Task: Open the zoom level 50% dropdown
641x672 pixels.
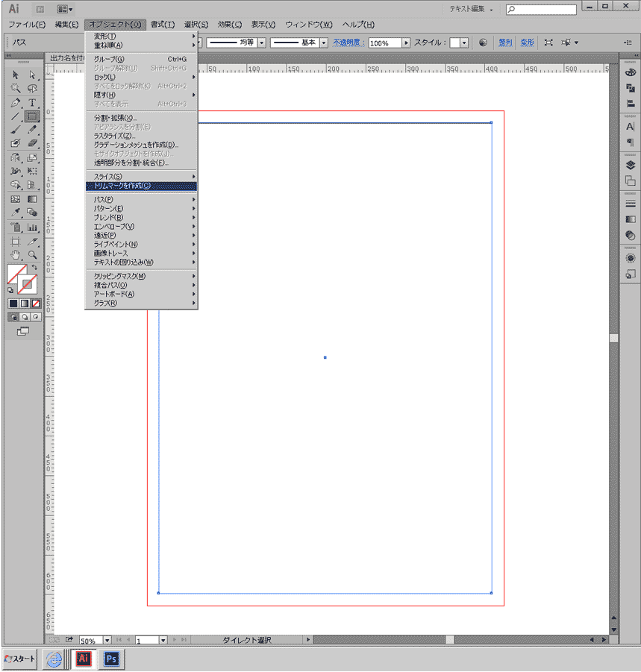Action: [x=107, y=640]
